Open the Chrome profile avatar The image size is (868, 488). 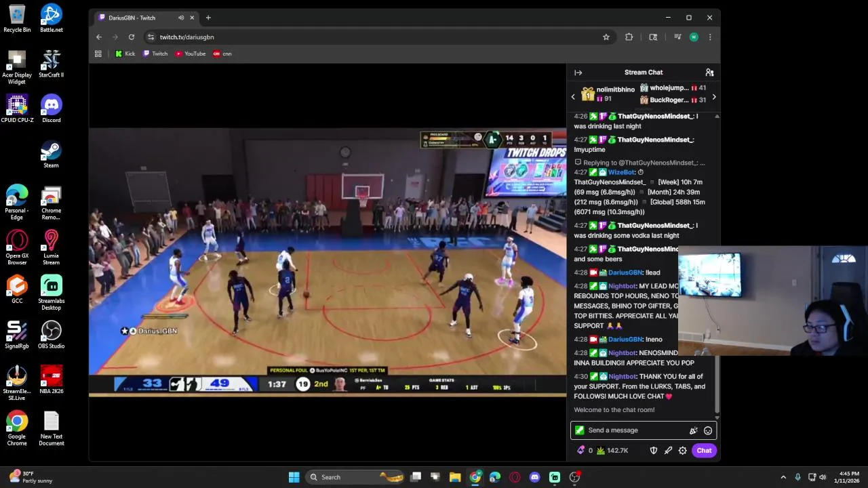click(x=694, y=37)
